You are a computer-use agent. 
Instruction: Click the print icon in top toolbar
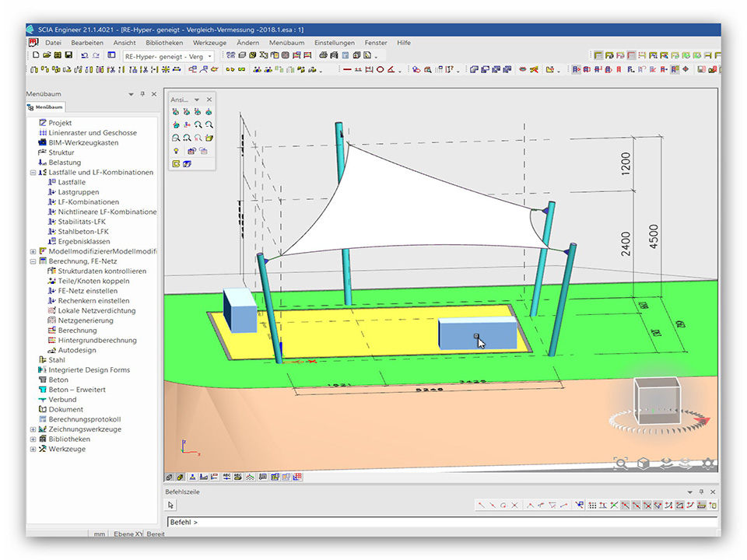click(x=322, y=56)
